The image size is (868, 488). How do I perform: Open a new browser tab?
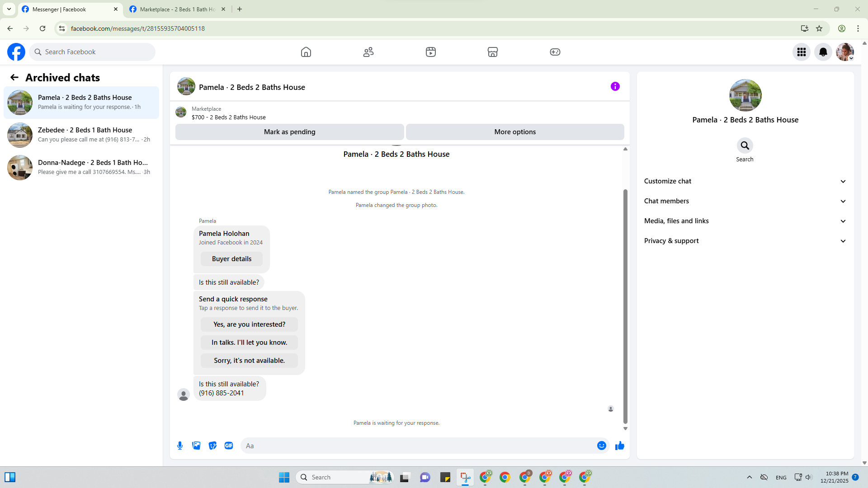[x=240, y=9]
